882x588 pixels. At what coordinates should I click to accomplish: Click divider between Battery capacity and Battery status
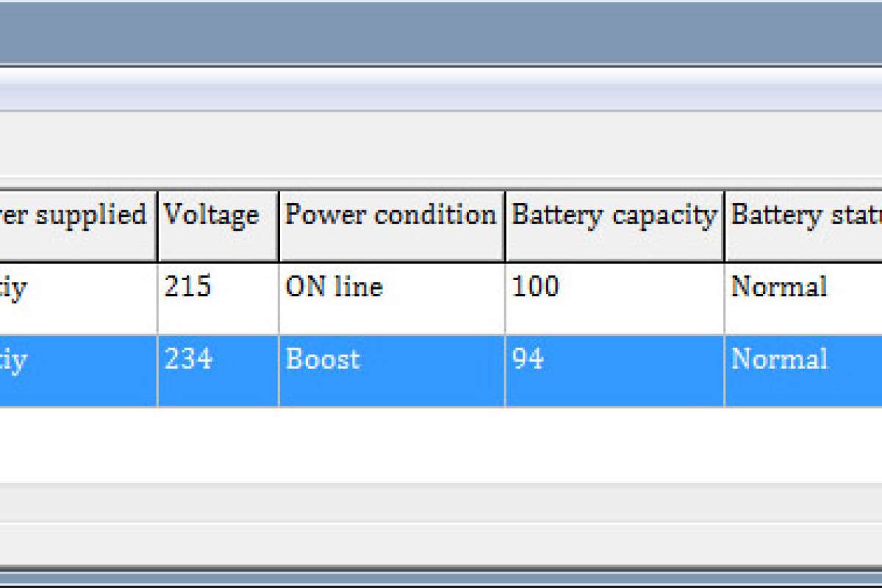[724, 225]
